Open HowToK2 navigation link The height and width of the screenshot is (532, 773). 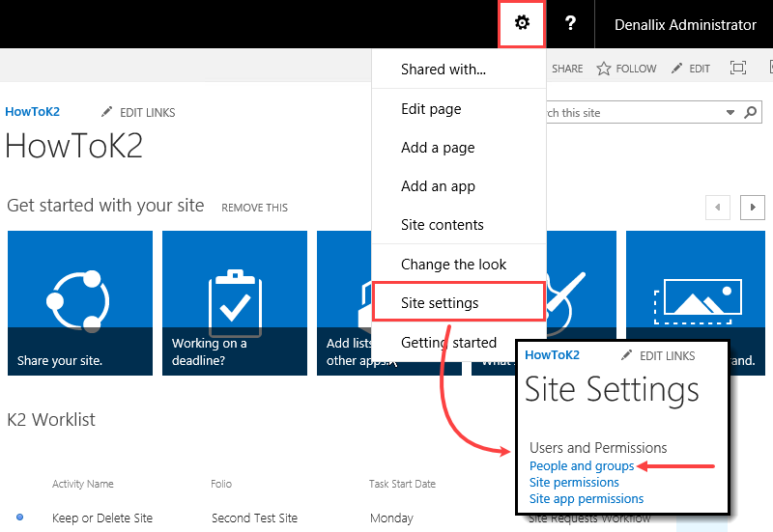coord(32,112)
